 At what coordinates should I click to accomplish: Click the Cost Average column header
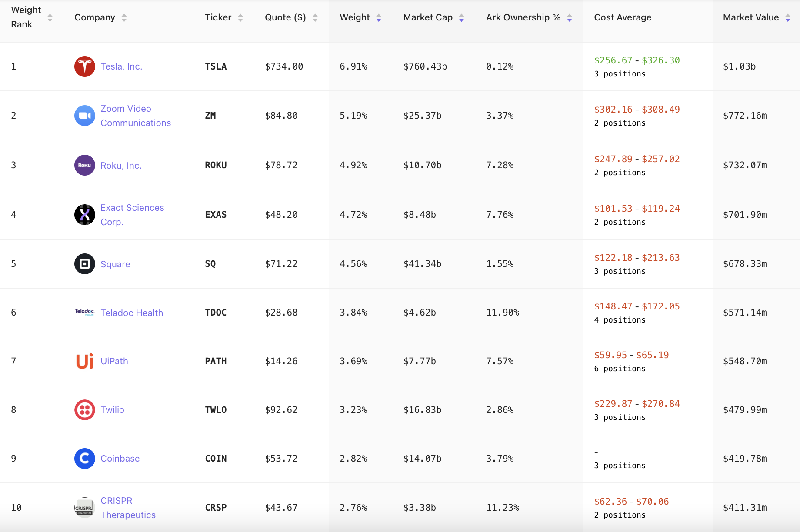(623, 17)
